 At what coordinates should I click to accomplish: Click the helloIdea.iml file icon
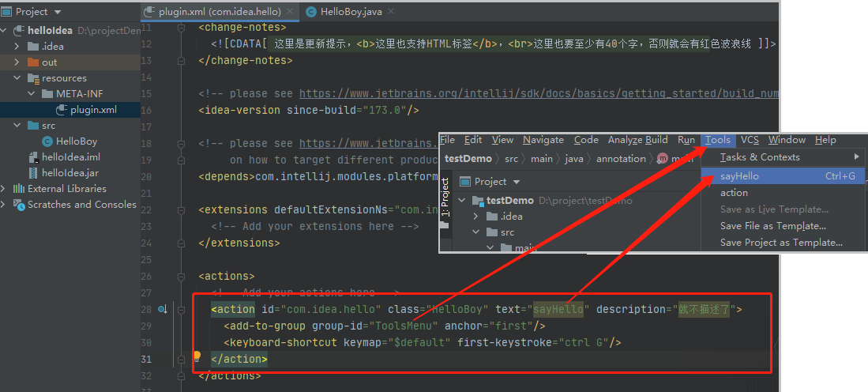pos(33,157)
